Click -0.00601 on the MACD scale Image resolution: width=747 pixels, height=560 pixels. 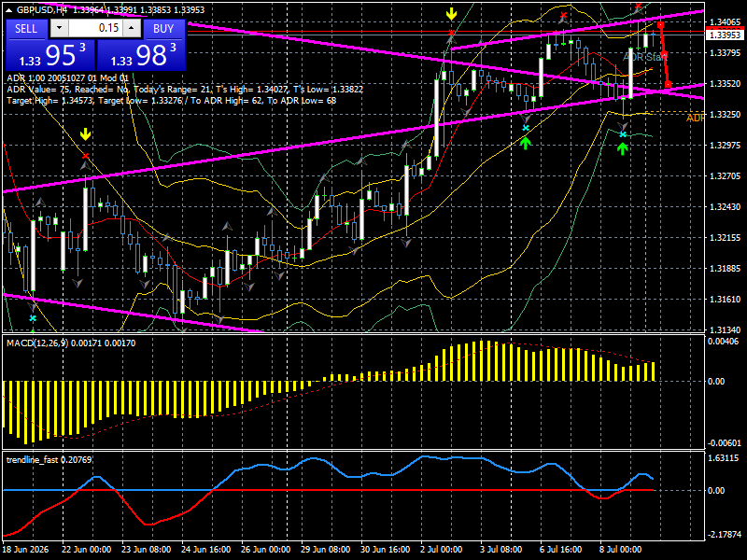coord(723,442)
